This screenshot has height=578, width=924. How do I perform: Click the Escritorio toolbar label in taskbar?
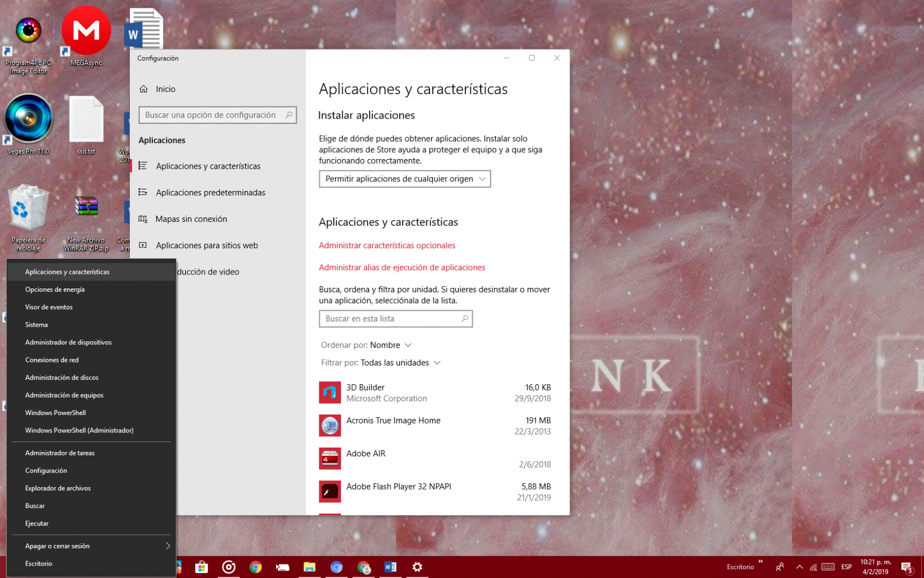pos(740,567)
